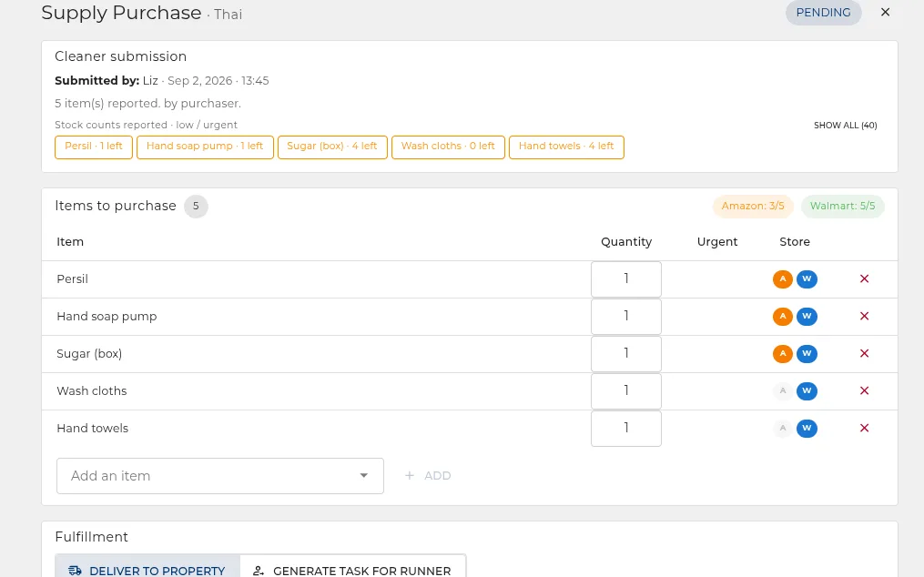924x577 pixels.
Task: Expand the item list dropdown arrow
Action: point(363,476)
